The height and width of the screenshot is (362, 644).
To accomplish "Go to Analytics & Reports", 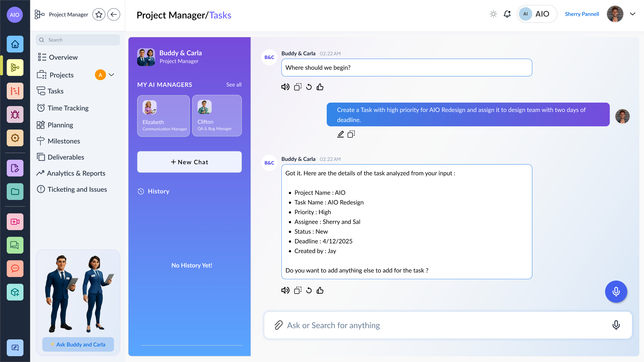I will (76, 173).
